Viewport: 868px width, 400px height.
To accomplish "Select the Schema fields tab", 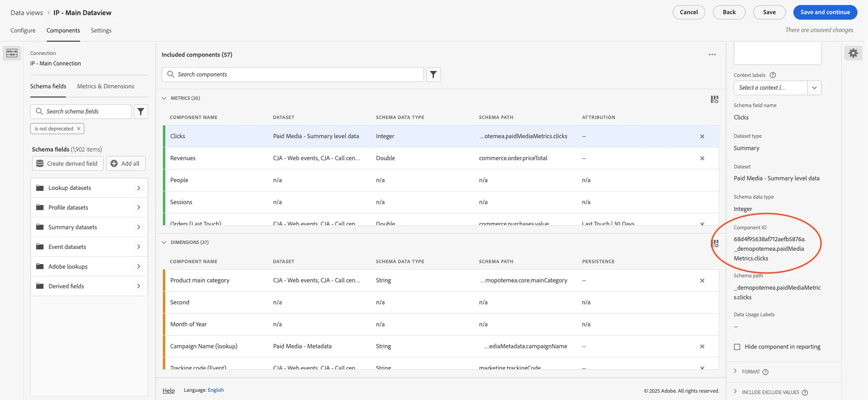I will [x=48, y=86].
